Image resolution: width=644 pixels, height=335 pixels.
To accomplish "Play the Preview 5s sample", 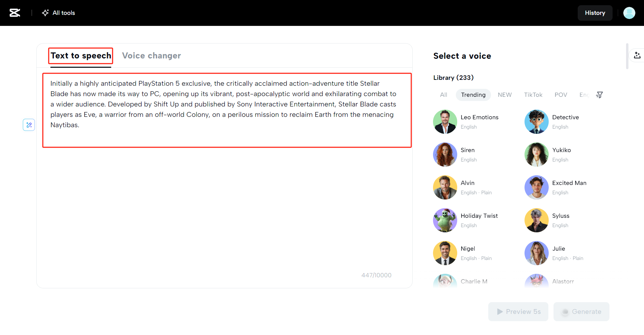I will (x=518, y=311).
